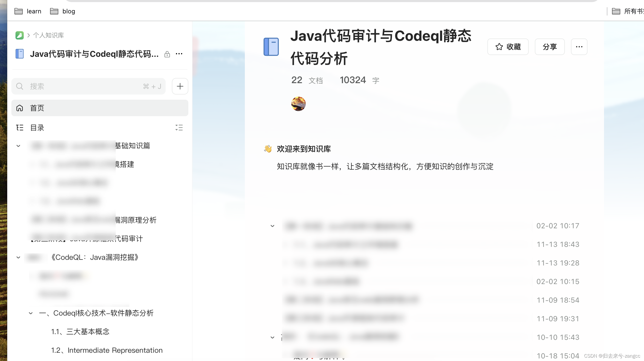Click the add new document/加号 icon
The height and width of the screenshot is (361, 644).
tap(180, 86)
